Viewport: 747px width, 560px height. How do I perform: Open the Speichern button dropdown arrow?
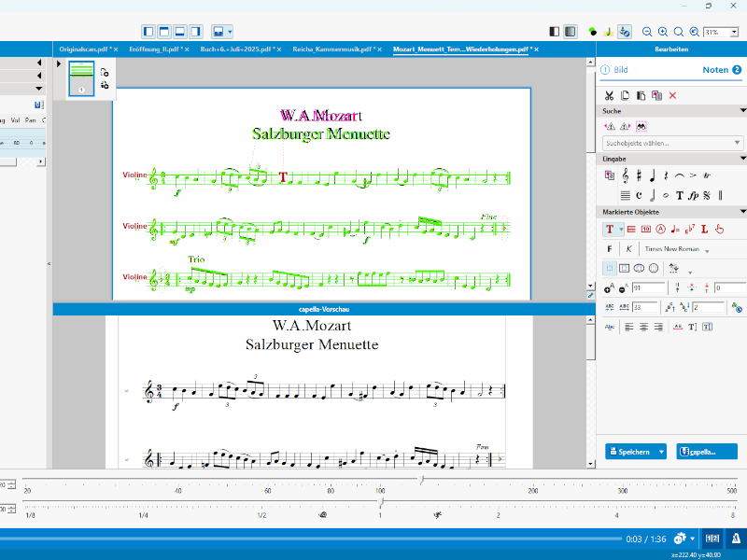click(661, 452)
